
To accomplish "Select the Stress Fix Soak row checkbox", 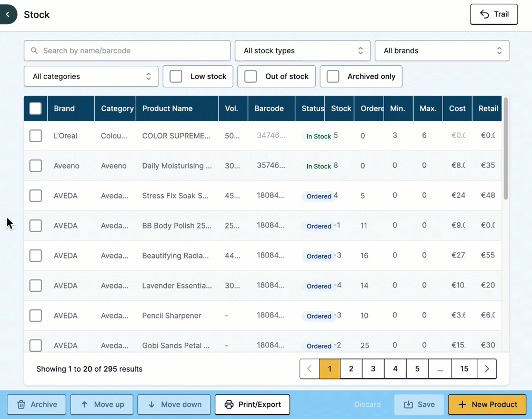I will click(x=36, y=196).
